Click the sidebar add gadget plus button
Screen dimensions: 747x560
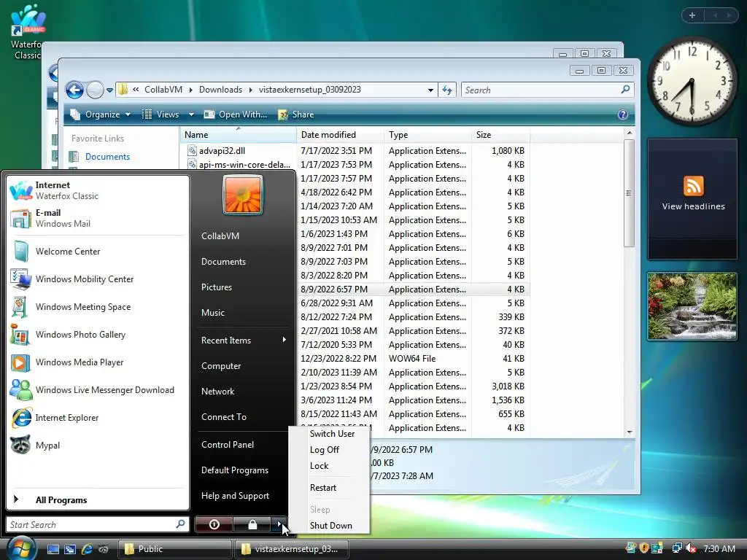692,15
